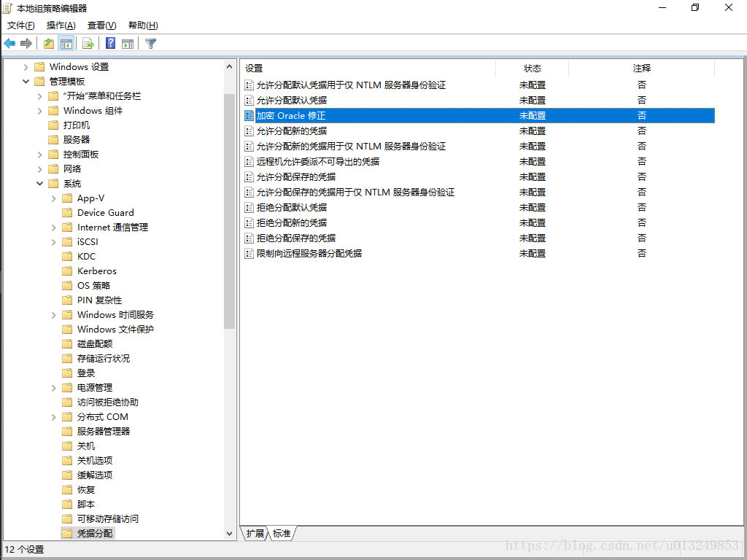Screen dimensions: 747x560
Task: Expand the 网络 node
Action: tap(40, 169)
